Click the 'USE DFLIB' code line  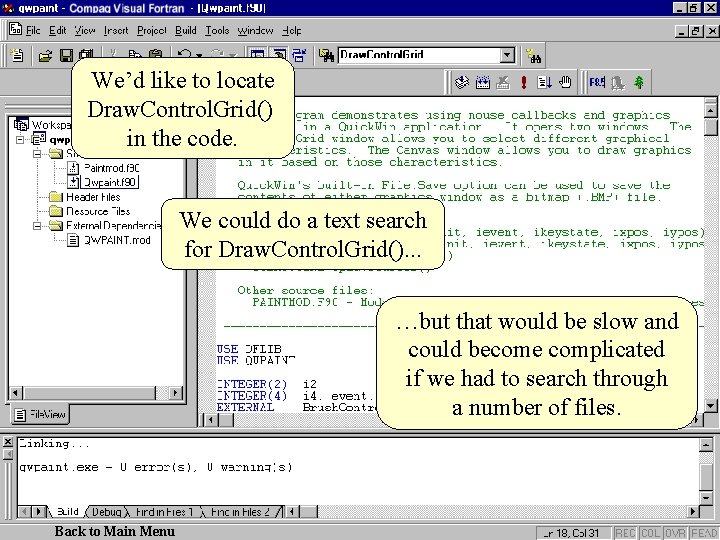click(249, 349)
